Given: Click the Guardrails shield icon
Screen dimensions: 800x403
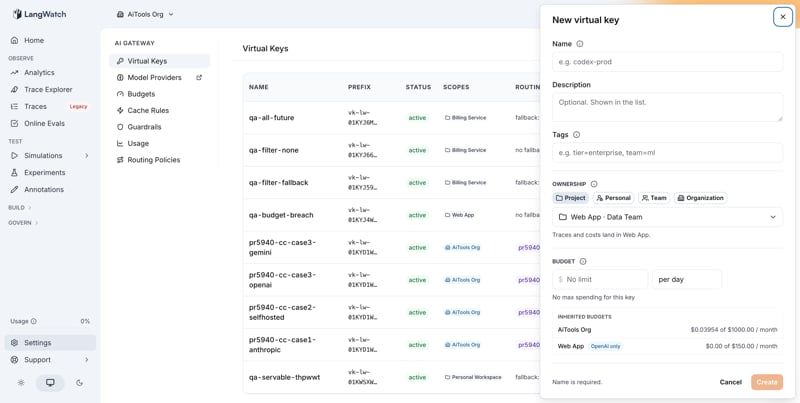Looking at the screenshot, I should [120, 127].
